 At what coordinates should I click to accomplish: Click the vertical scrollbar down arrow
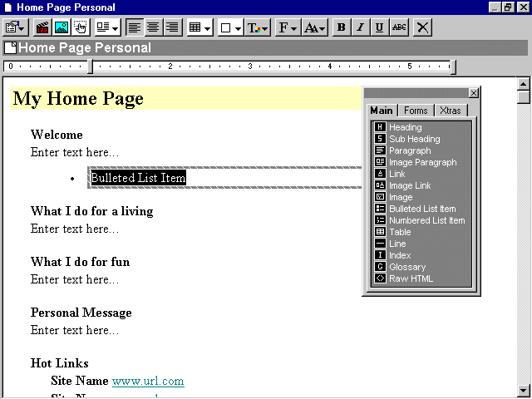pyautogui.click(x=524, y=391)
